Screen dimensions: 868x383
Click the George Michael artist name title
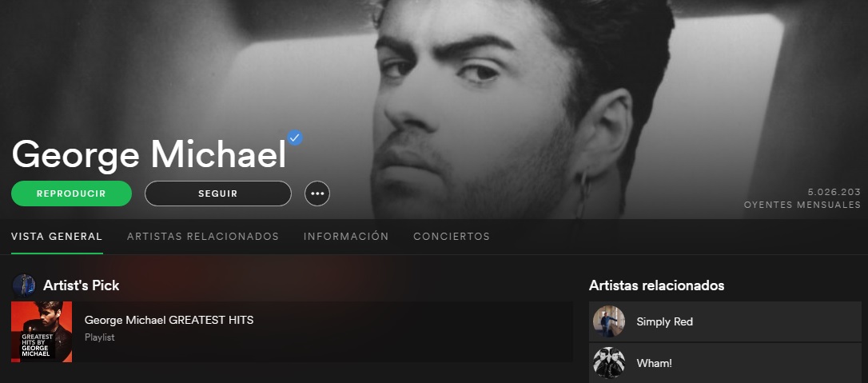coord(149,154)
